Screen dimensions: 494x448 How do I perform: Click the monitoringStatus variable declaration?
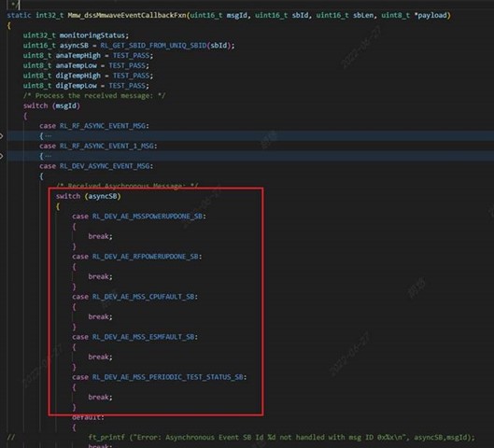92,35
